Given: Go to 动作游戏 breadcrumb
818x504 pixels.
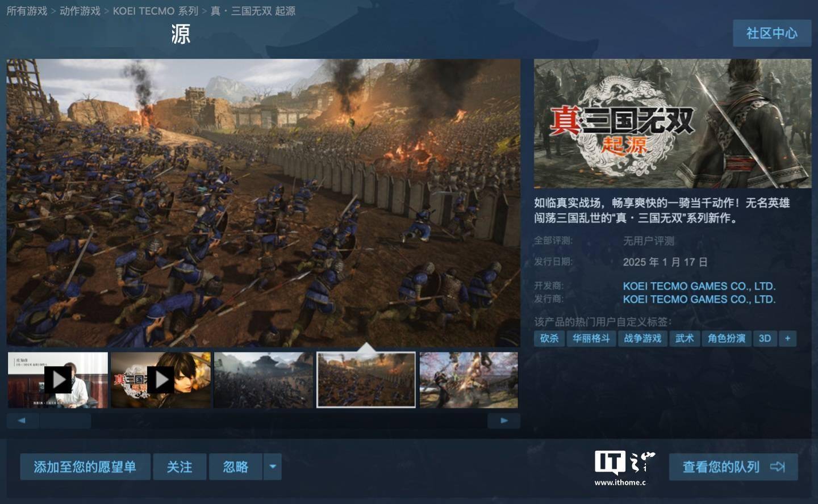Looking at the screenshot, I should (80, 11).
